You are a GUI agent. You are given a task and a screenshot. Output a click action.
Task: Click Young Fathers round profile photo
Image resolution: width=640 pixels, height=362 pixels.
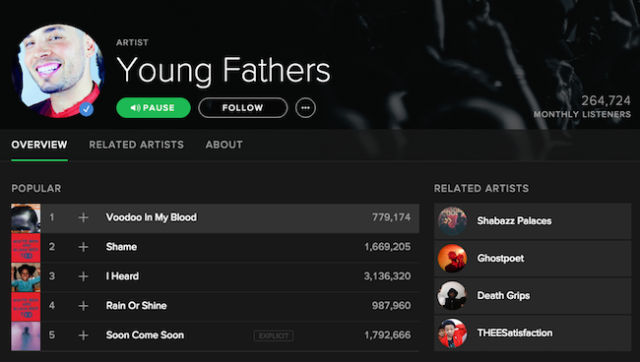click(58, 71)
